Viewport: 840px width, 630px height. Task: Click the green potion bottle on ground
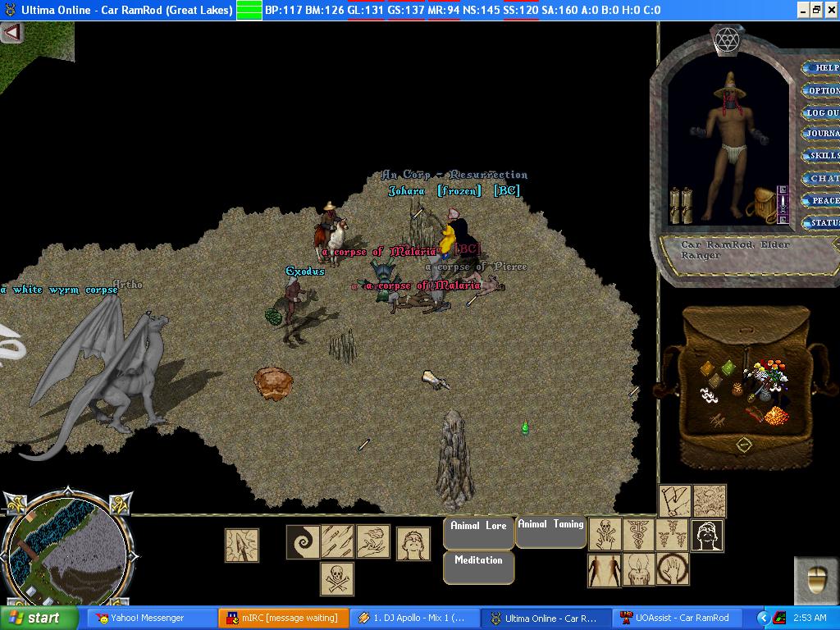click(x=525, y=427)
